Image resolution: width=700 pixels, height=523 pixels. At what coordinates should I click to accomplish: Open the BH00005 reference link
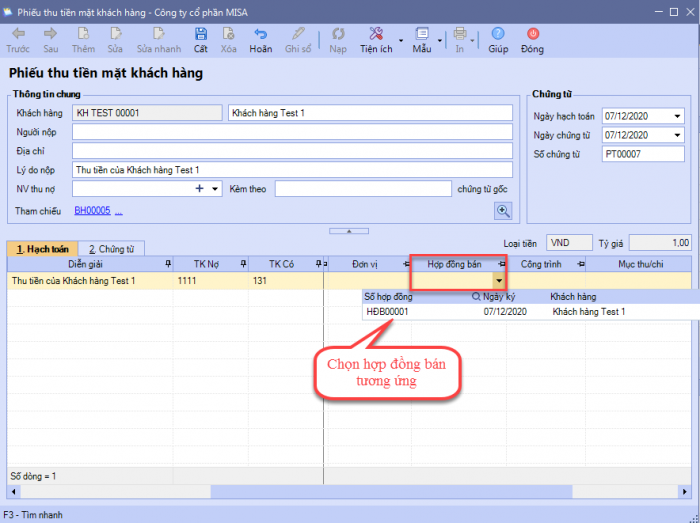tap(91, 211)
